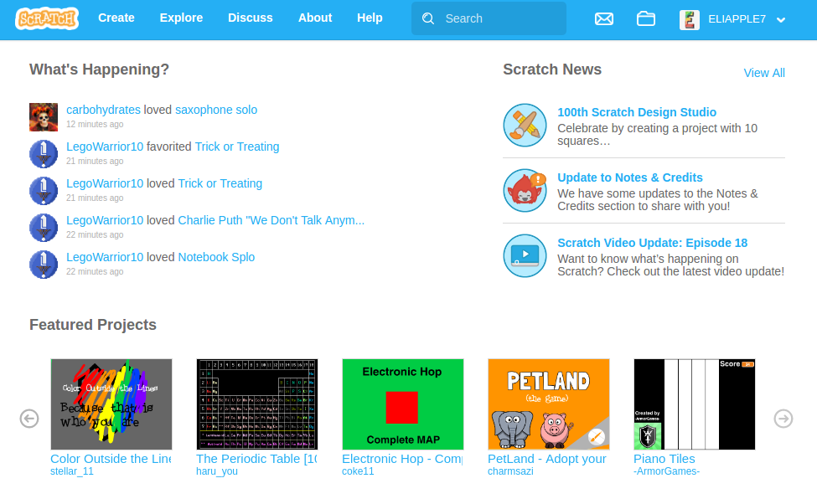
Task: Click LegoWarrior10 avatar beside Notebook Splo activity
Action: [44, 265]
